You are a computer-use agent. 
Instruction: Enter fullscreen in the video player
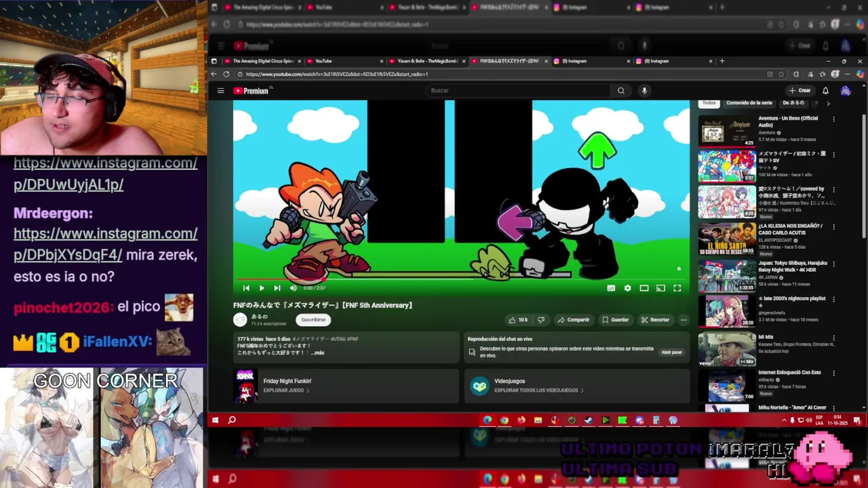point(677,288)
